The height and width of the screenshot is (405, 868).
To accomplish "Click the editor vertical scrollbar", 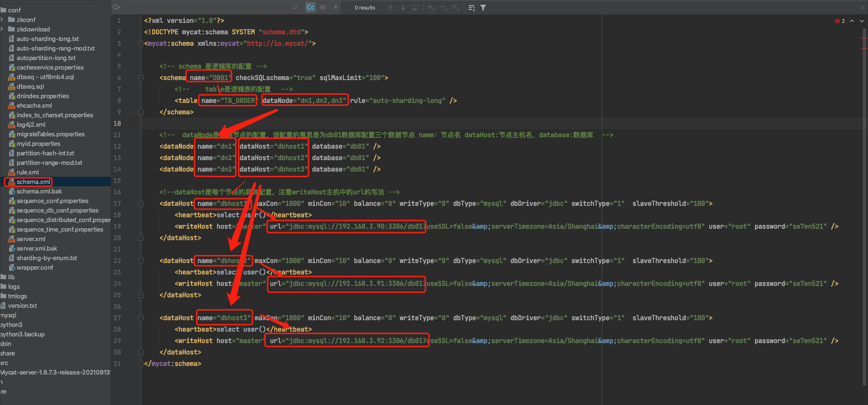I will point(864,205).
